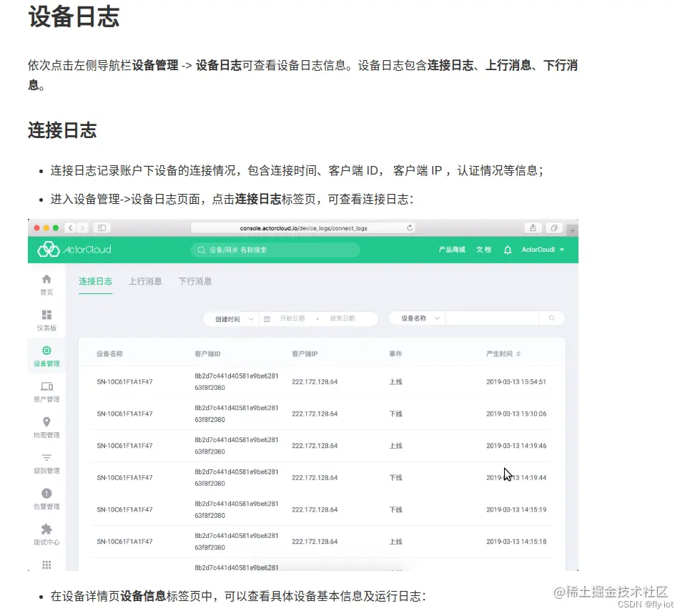
Task: Open the 文档 documentation link
Action: click(483, 250)
